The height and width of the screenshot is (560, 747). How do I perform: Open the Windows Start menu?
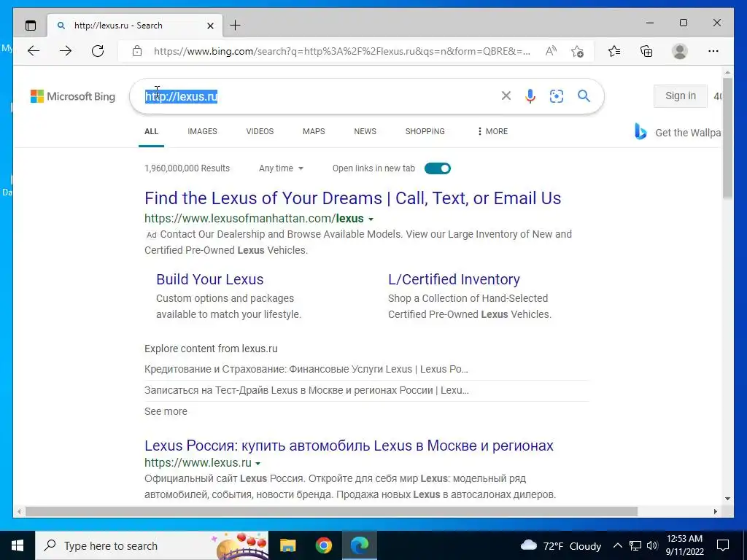pyautogui.click(x=18, y=545)
